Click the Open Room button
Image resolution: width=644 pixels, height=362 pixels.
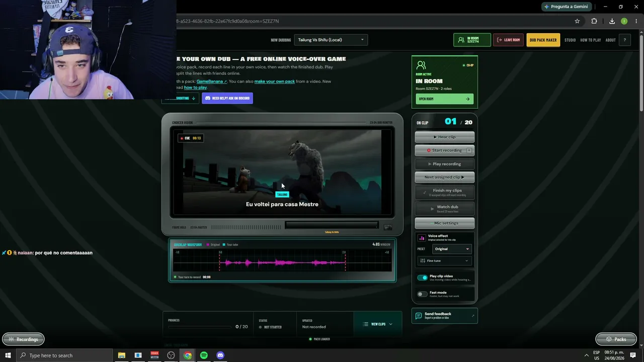[x=444, y=99]
